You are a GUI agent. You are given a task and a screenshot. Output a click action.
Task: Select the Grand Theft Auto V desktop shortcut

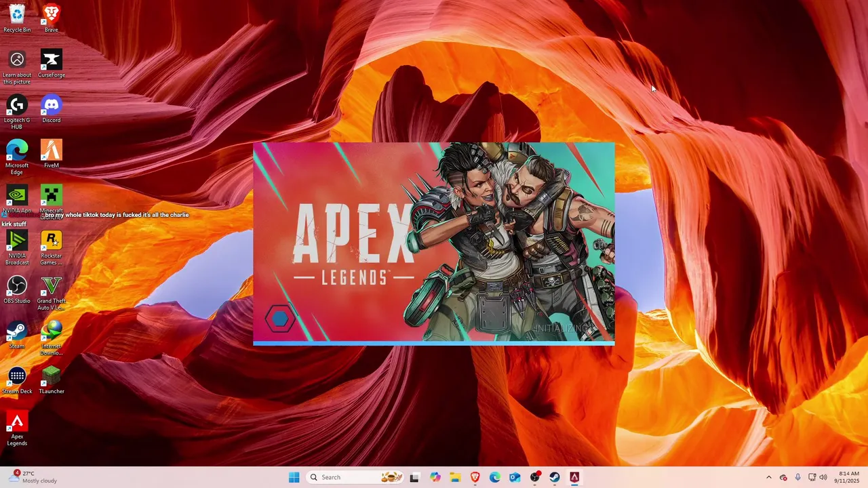pos(52,293)
